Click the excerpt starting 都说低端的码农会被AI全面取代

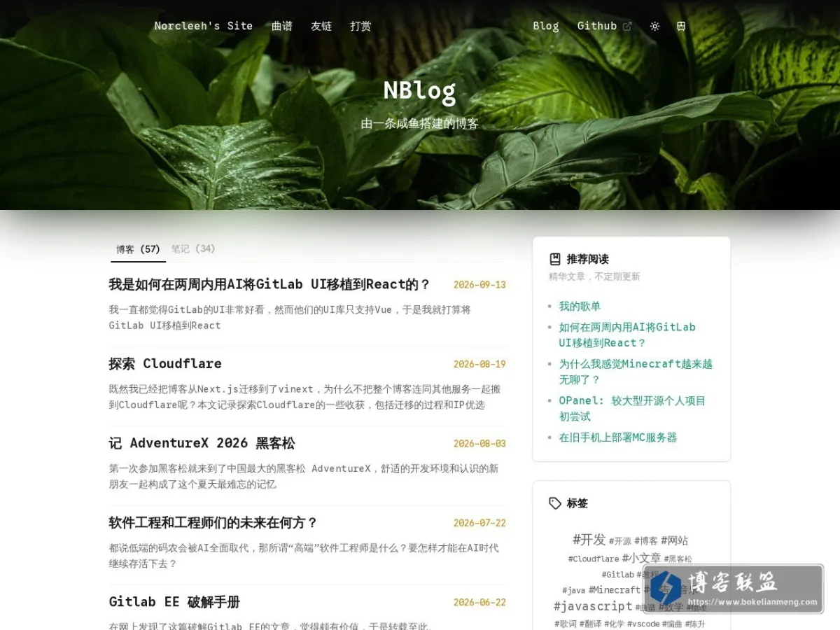coord(304,556)
